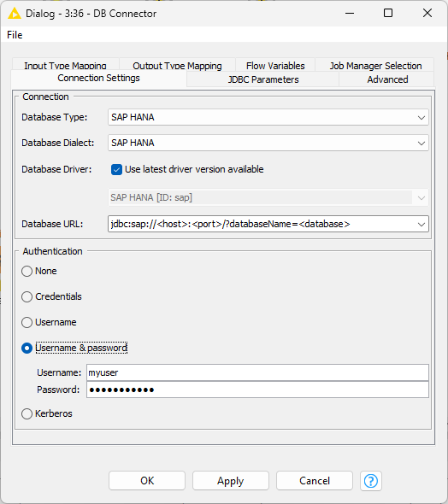Select the None authentication option
The height and width of the screenshot is (504, 448).
tap(27, 271)
